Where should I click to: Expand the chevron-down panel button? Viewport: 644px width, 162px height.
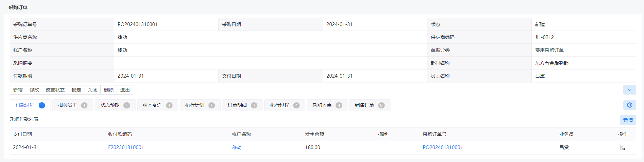tap(629, 90)
